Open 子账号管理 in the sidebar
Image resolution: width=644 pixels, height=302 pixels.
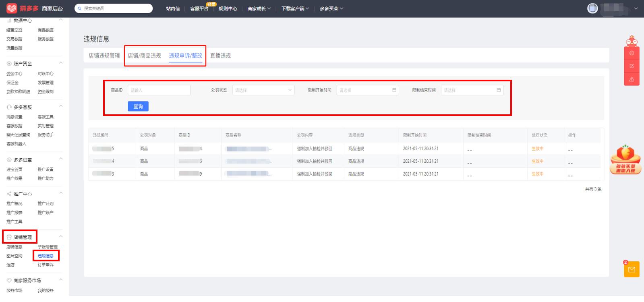pyautogui.click(x=48, y=247)
